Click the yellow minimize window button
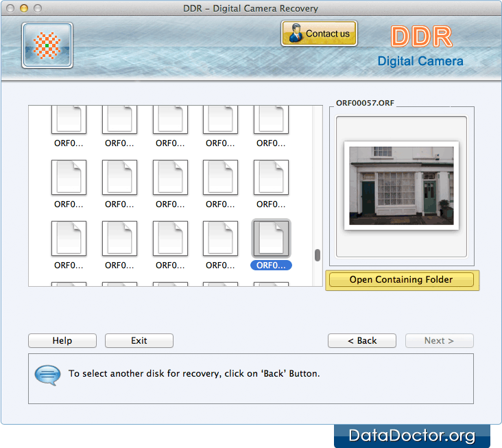Viewport: 502px width, 448px height. [x=24, y=8]
